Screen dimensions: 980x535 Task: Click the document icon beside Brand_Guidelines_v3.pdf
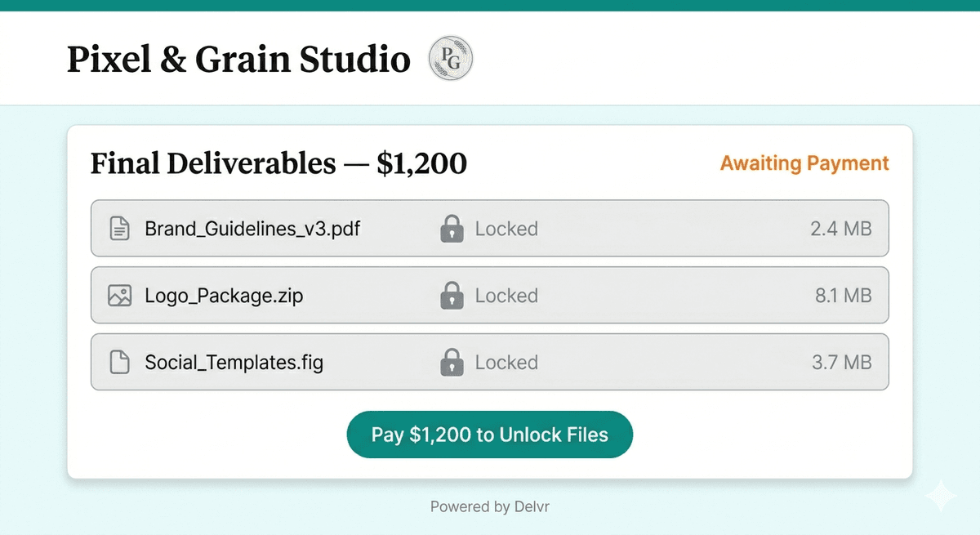pyautogui.click(x=119, y=229)
